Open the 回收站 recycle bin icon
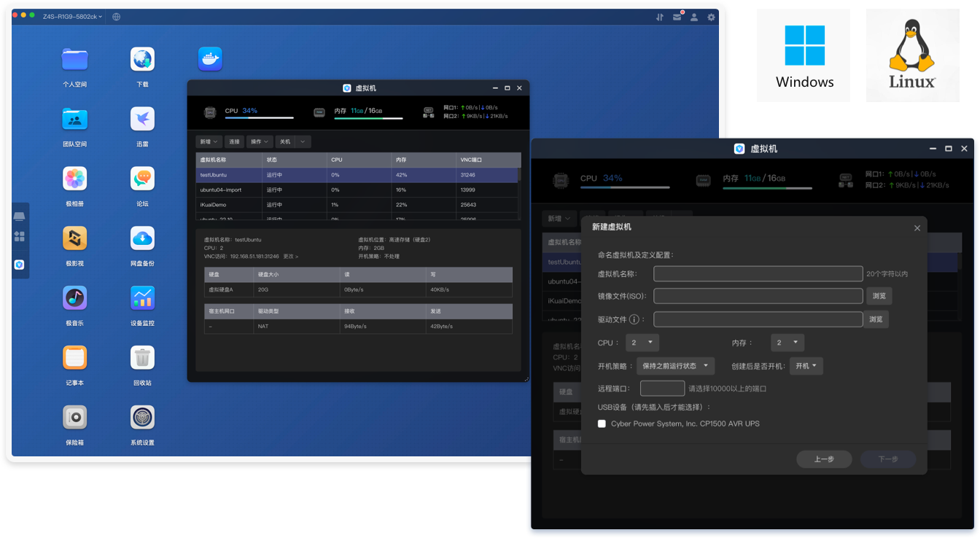Screen dimensions: 980x538 (142, 357)
